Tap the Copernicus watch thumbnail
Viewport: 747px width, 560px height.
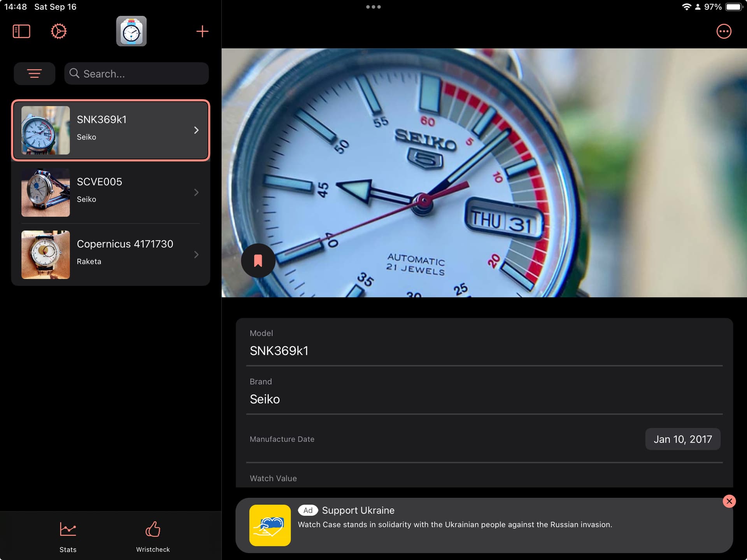[46, 255]
